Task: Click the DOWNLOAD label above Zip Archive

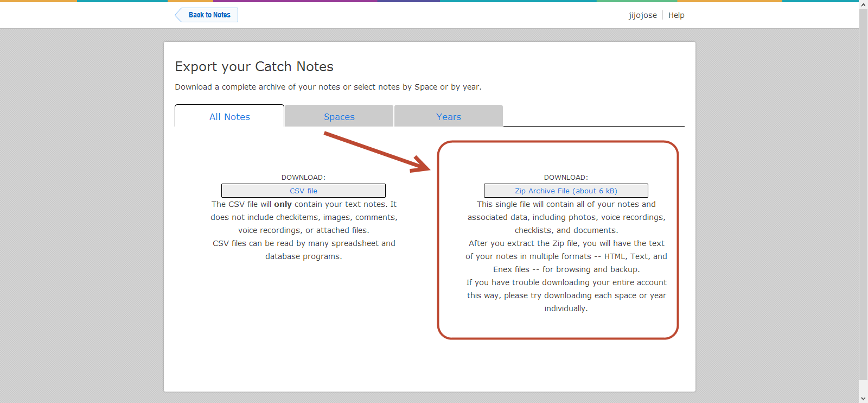Action: [x=566, y=178]
